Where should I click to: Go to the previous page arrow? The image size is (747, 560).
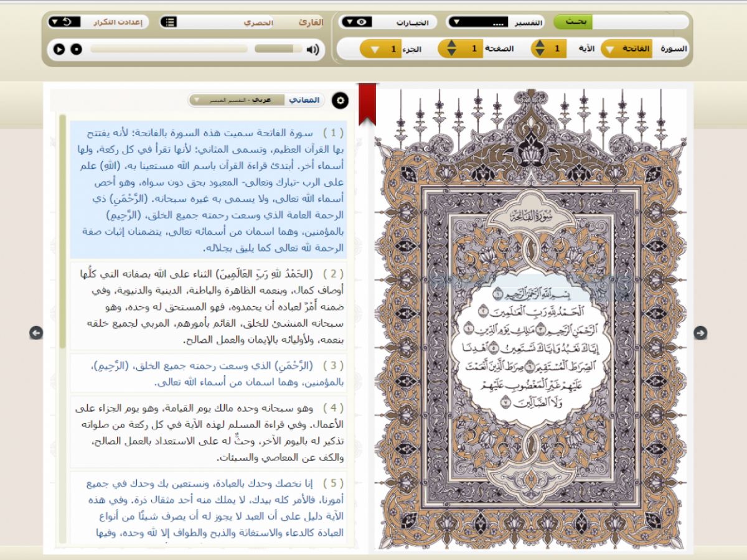point(36,333)
